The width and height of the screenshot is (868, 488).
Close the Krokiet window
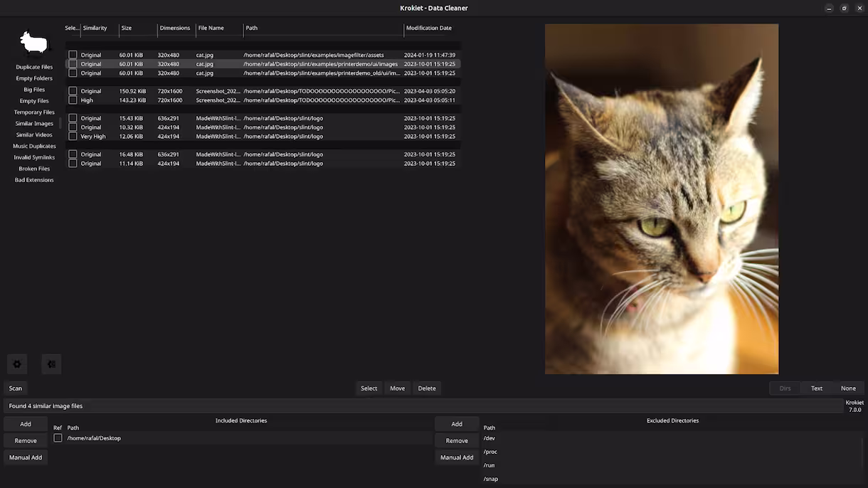859,8
